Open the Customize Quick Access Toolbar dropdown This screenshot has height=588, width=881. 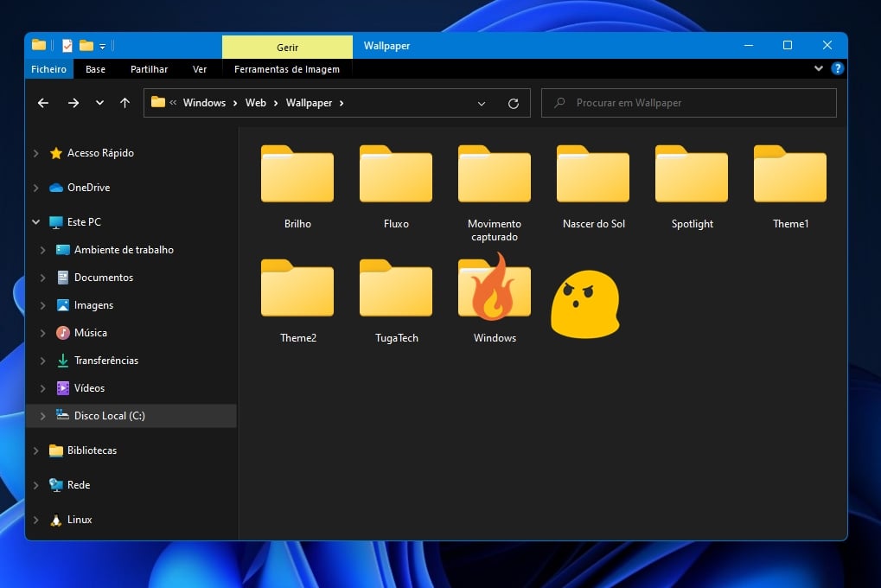102,46
